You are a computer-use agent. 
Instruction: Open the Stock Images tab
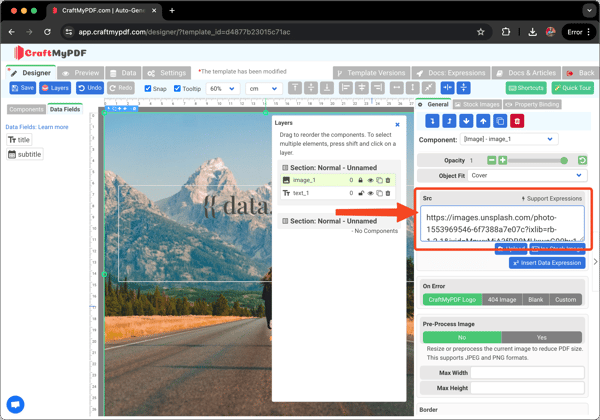(477, 104)
